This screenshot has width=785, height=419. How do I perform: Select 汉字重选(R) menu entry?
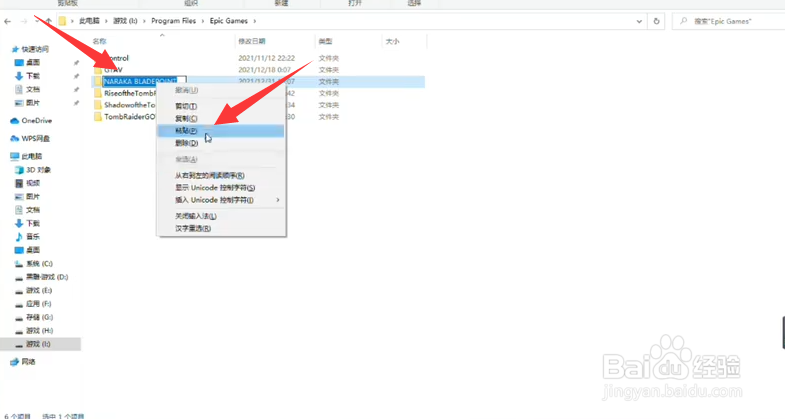(221, 228)
